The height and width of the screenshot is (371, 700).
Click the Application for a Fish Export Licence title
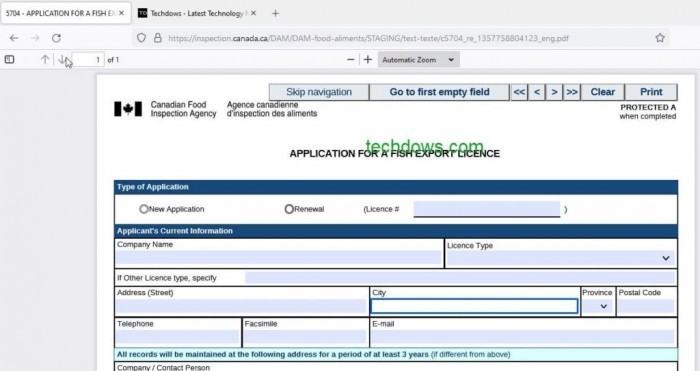point(395,154)
